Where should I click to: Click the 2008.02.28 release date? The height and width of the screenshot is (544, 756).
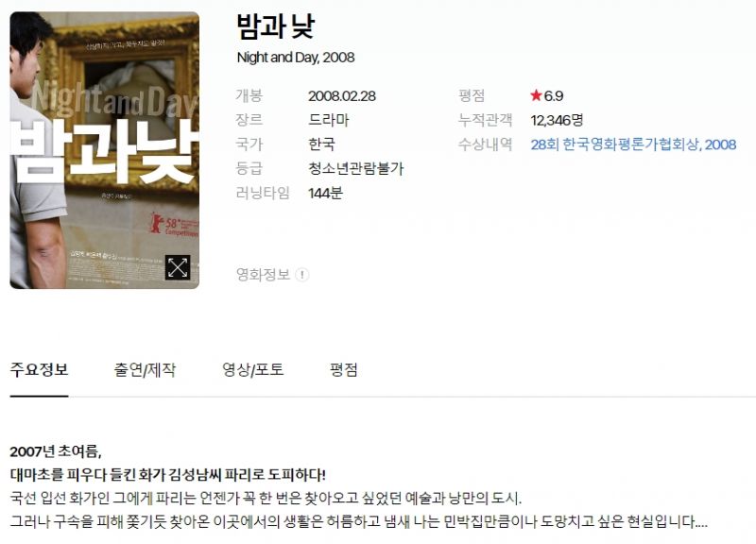pyautogui.click(x=342, y=96)
